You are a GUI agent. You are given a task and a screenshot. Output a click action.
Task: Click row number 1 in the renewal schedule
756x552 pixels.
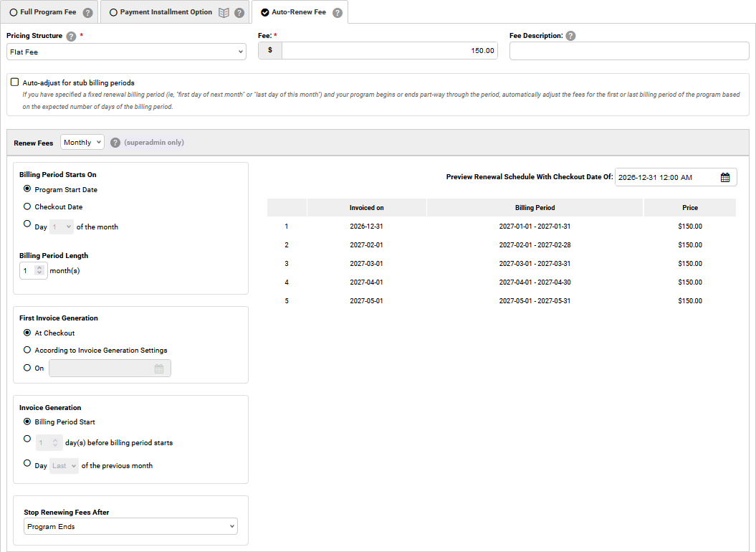coord(287,226)
